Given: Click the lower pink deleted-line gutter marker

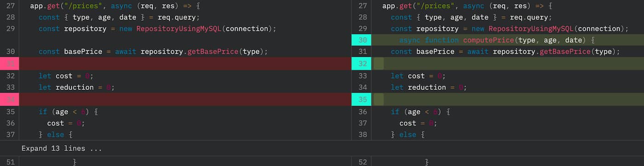Looking at the screenshot, I should coord(10,99).
